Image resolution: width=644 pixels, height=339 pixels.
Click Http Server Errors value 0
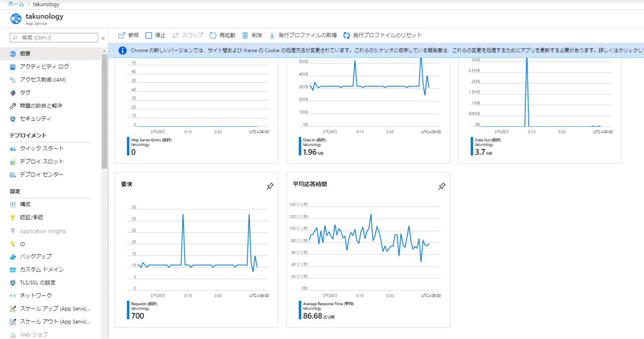133,153
